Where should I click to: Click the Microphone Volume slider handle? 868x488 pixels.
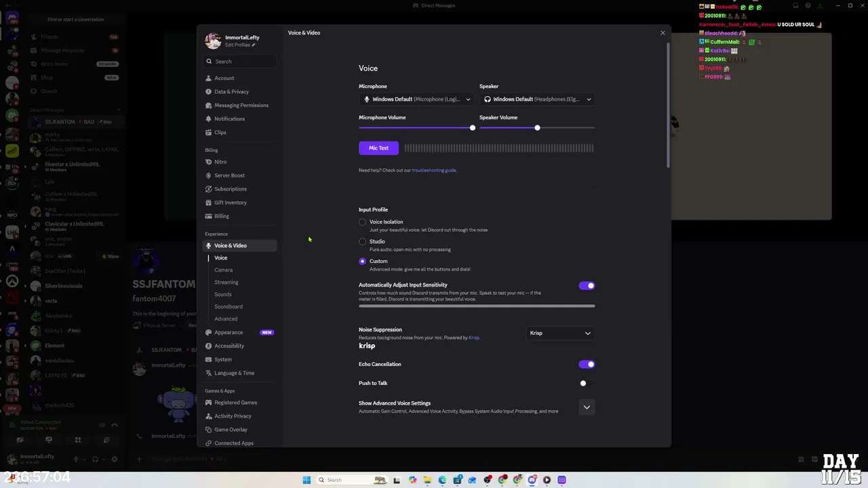[473, 127]
